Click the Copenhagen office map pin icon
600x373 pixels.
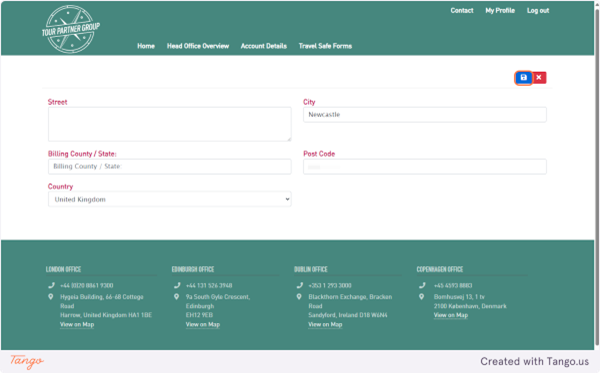(x=421, y=297)
